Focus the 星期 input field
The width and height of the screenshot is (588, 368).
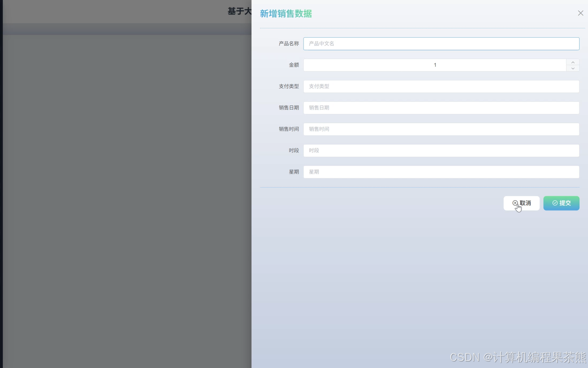tap(441, 172)
